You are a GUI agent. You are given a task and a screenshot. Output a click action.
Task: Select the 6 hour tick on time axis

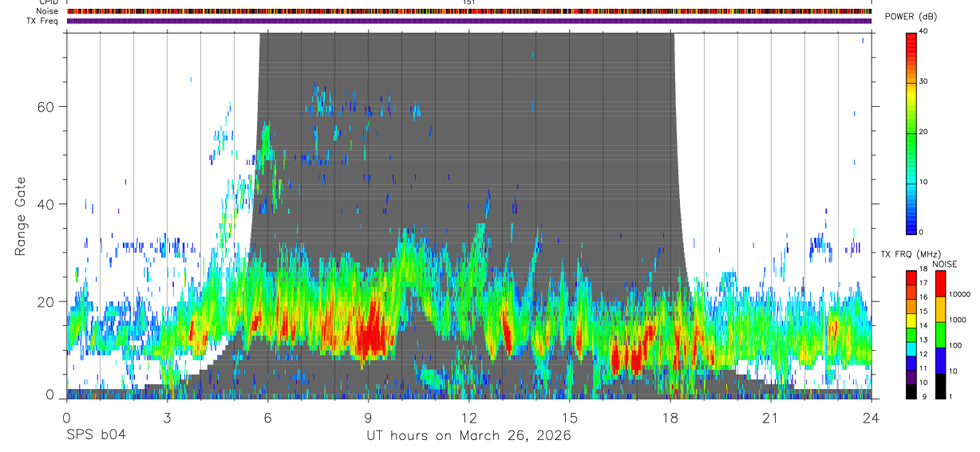point(267,418)
